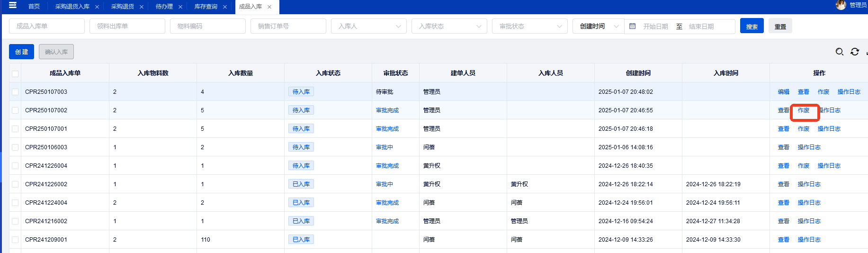Viewport: 868px width, 253px height.
Task: Click 作废 for CPR250107002
Action: tap(804, 110)
